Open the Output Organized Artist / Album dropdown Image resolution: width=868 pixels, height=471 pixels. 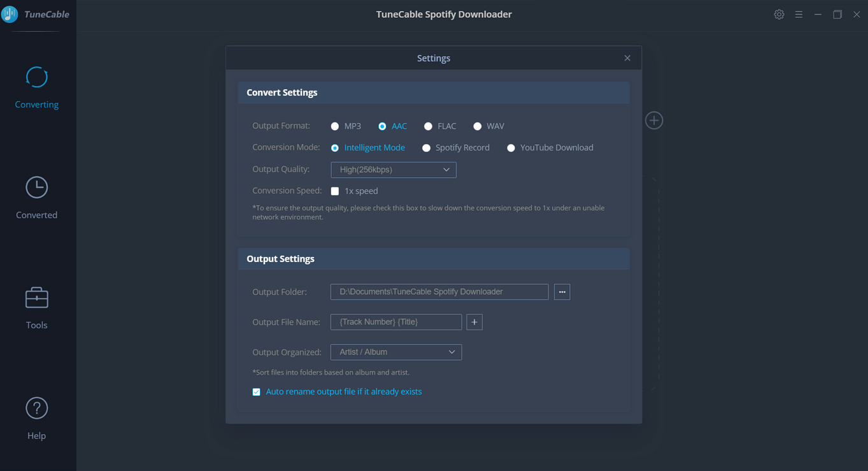396,352
